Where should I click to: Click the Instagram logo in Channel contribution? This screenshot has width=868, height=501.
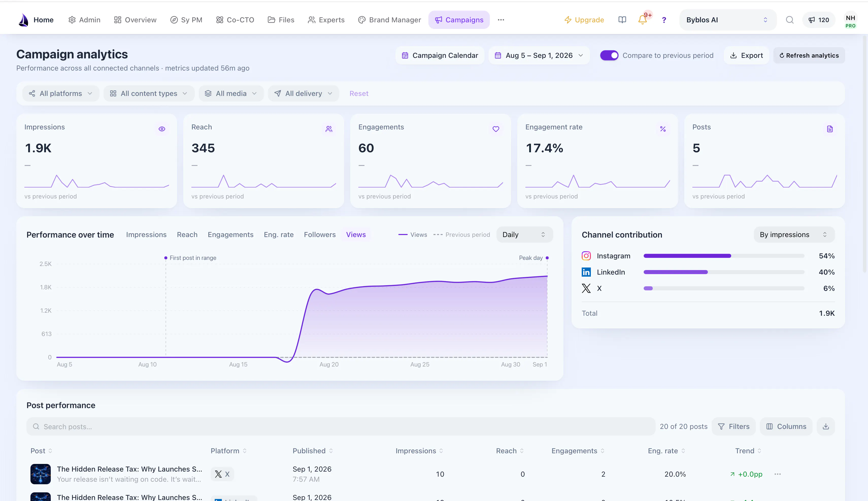586,256
